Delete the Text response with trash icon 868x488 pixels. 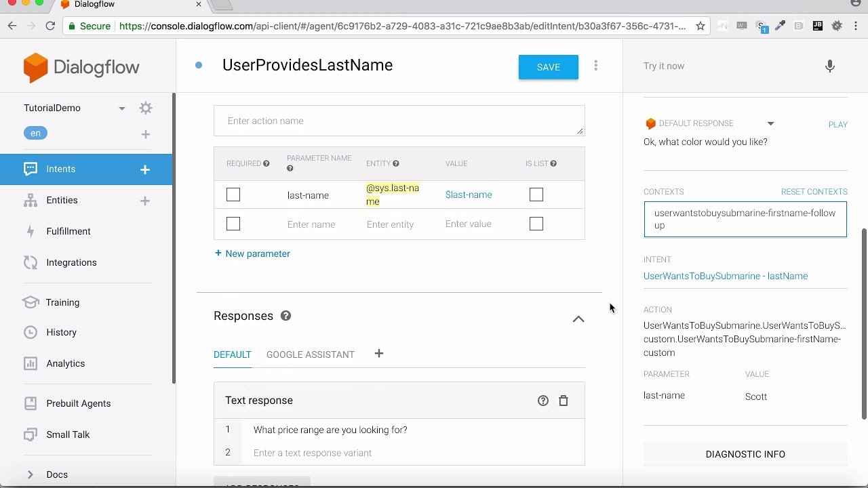563,401
